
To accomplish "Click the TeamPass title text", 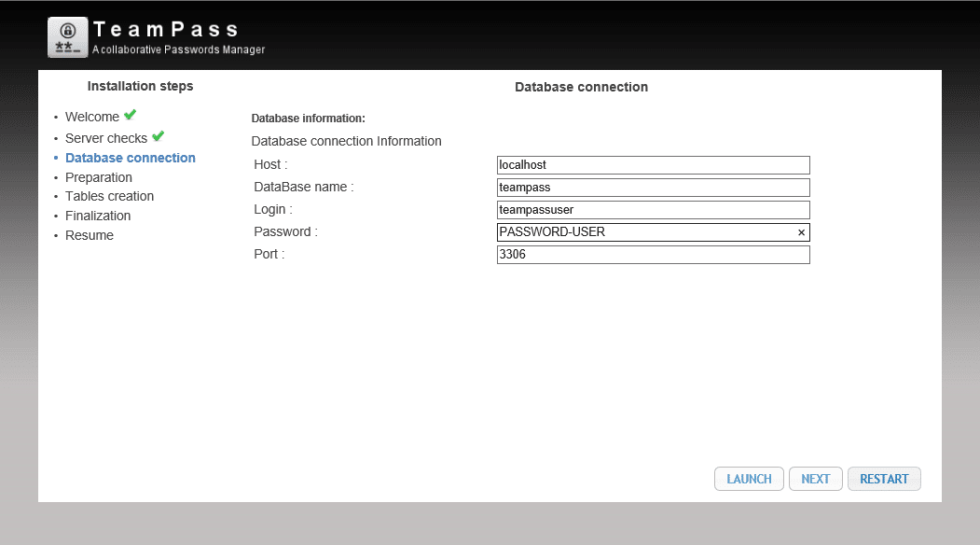I will [166, 30].
